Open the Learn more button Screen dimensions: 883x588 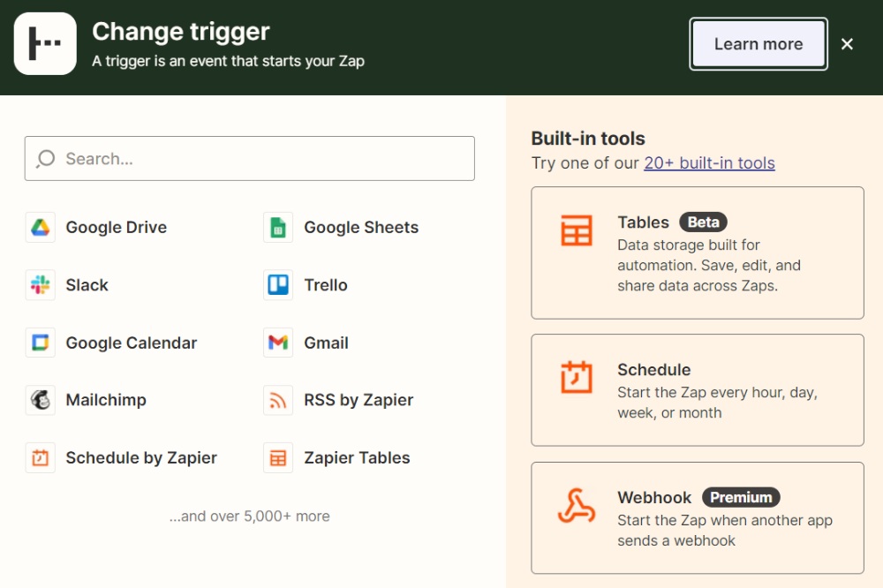[758, 44]
